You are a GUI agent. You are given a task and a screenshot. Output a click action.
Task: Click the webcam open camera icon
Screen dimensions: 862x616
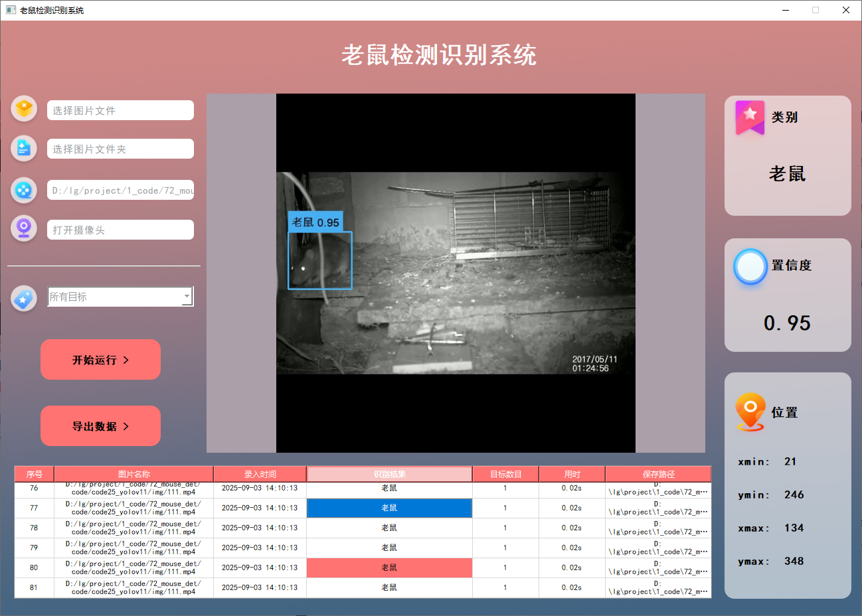[25, 228]
